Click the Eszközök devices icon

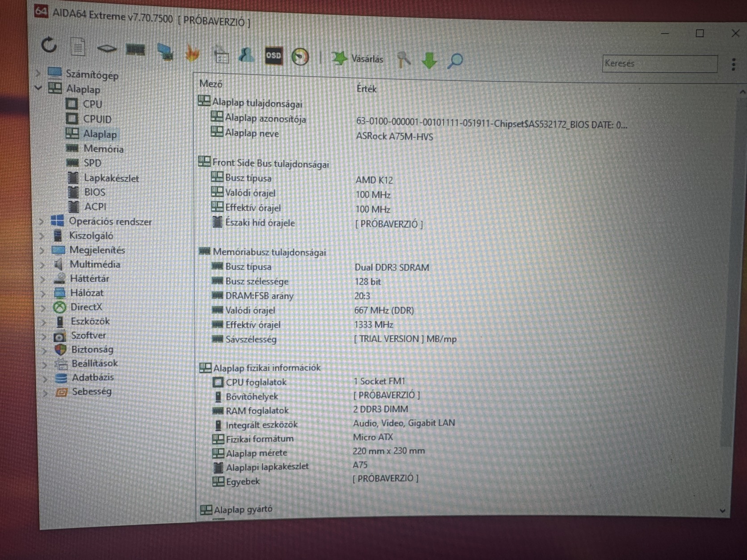coord(60,321)
